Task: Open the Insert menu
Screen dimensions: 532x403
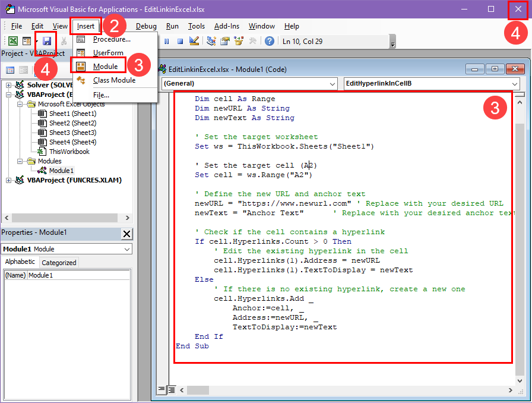Action: (85, 26)
